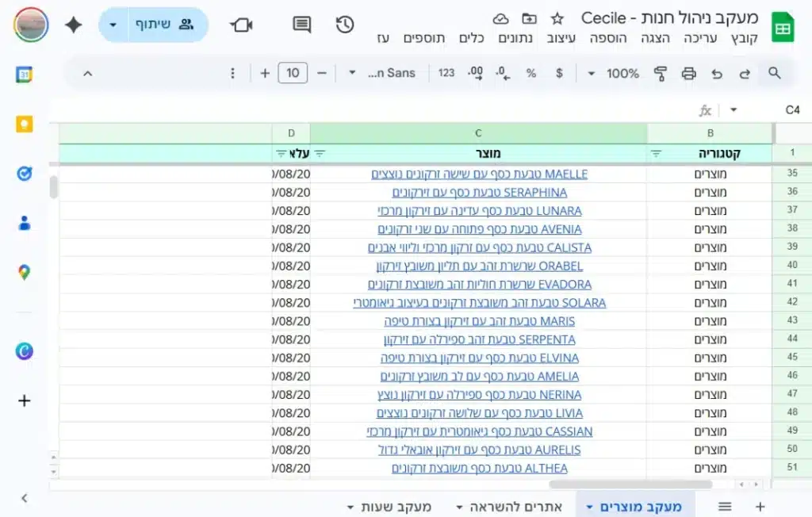
Task: Open Google Maps in the side panel
Action: click(x=25, y=273)
